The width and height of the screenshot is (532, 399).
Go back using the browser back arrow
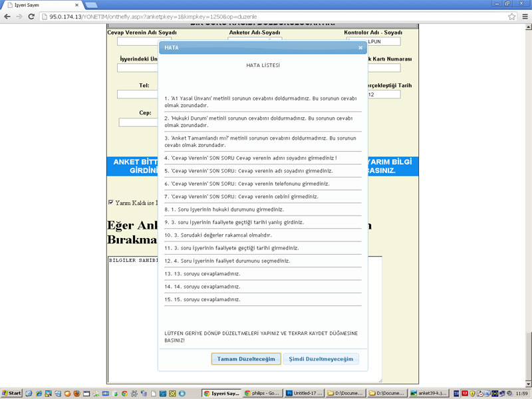7,16
